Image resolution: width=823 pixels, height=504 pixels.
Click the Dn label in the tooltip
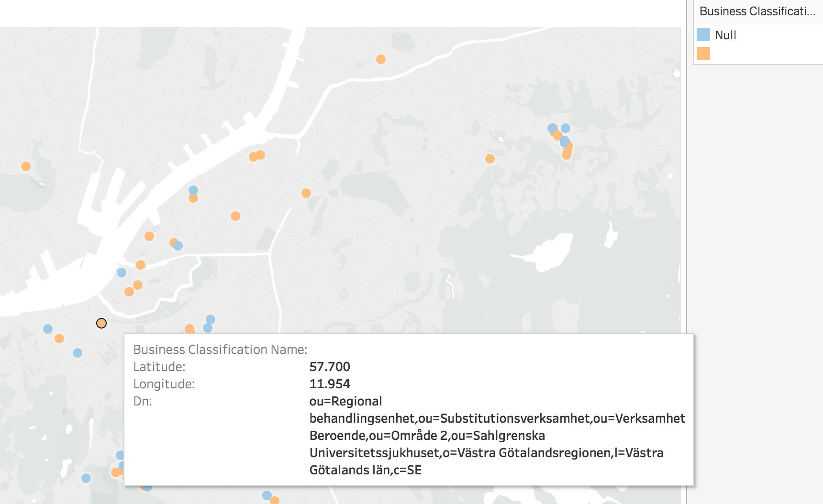tap(143, 401)
